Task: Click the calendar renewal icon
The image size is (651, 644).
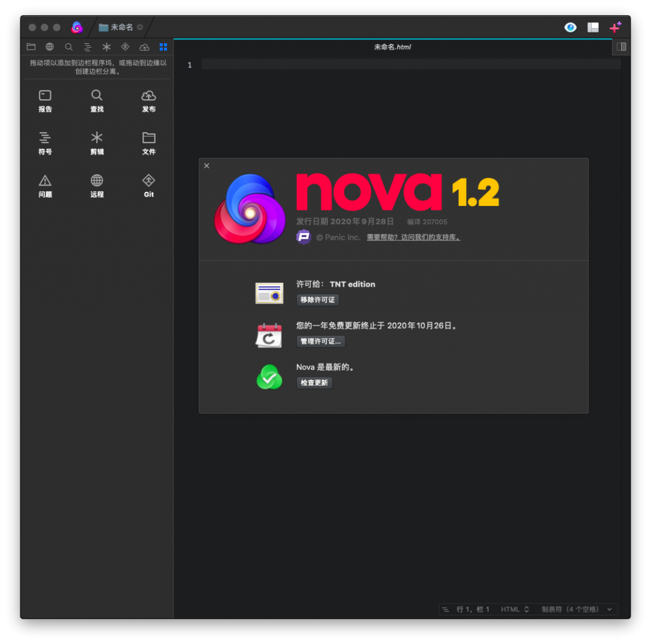Action: pyautogui.click(x=269, y=336)
